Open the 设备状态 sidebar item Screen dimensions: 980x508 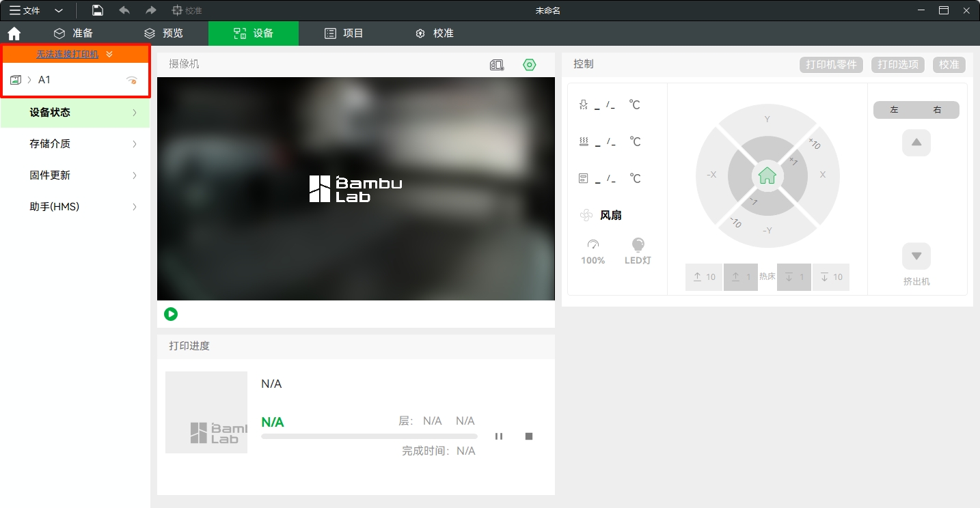click(75, 113)
